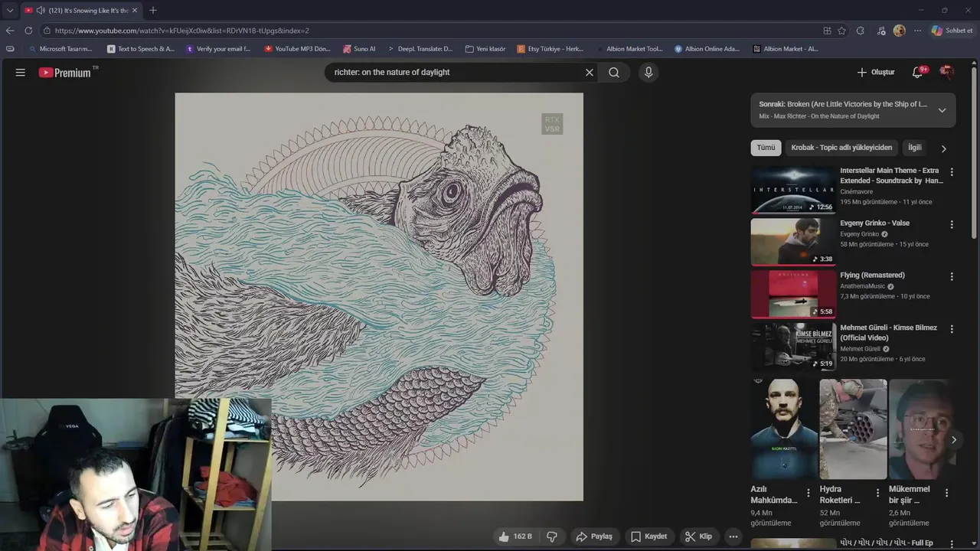Viewport: 980px width, 551px height.
Task: Open Verify your email bookmark
Action: click(x=218, y=48)
